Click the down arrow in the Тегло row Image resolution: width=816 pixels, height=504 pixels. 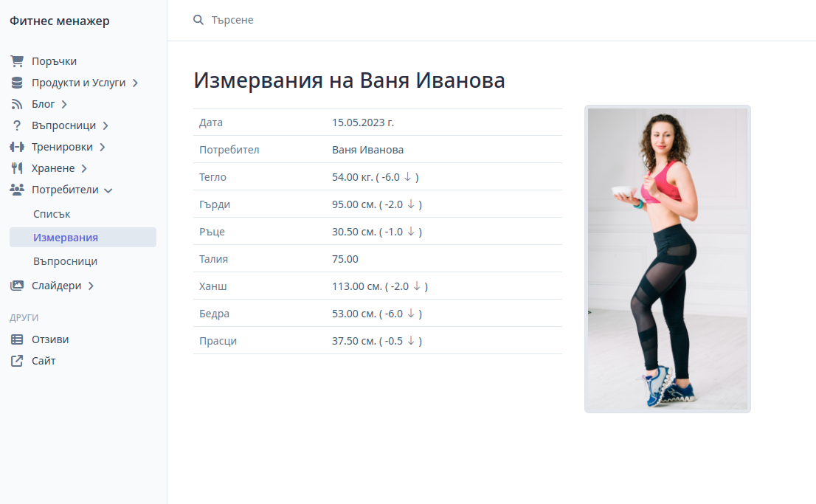[x=407, y=177]
